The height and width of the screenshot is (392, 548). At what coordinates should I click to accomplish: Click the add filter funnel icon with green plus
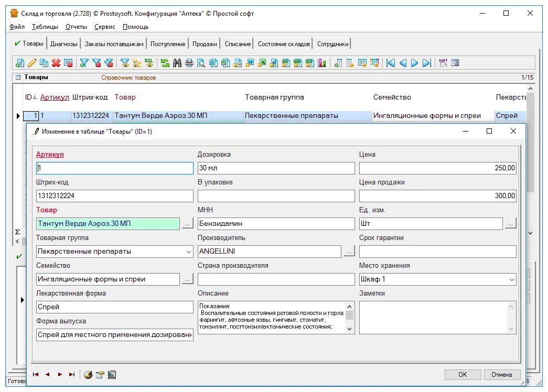84,63
